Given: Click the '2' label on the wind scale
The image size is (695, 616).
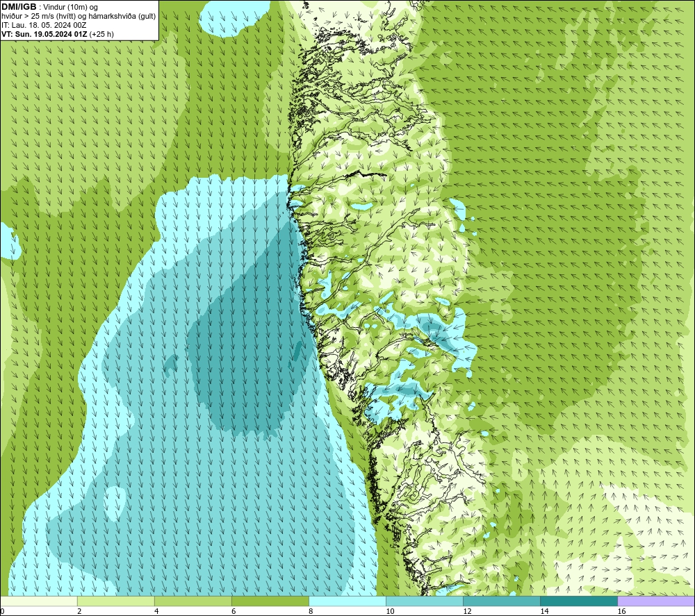Looking at the screenshot, I should coord(79,611).
